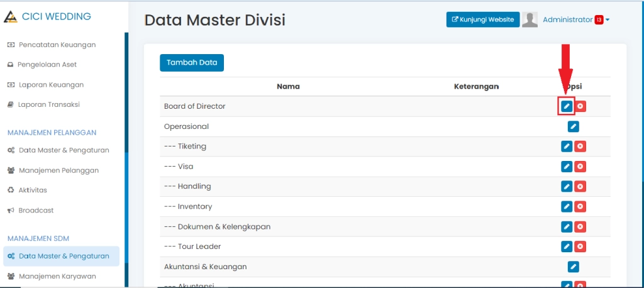The width and height of the screenshot is (644, 288).
Task: Click the red notification badge showing 13
Action: tap(599, 20)
